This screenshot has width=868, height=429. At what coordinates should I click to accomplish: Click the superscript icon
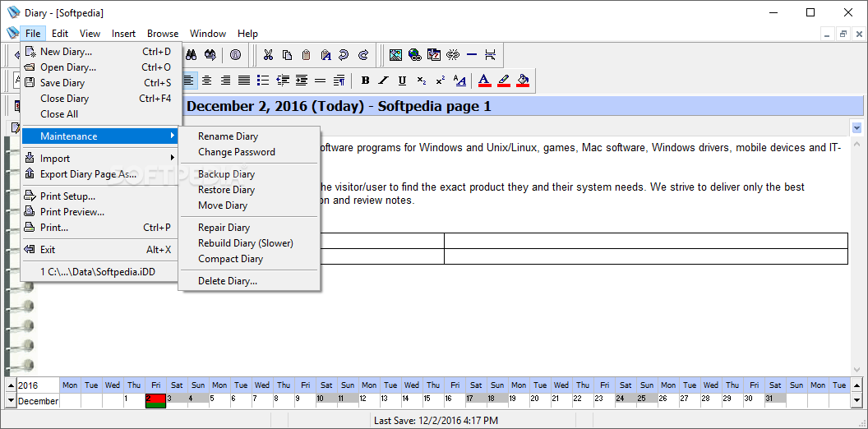[440, 81]
